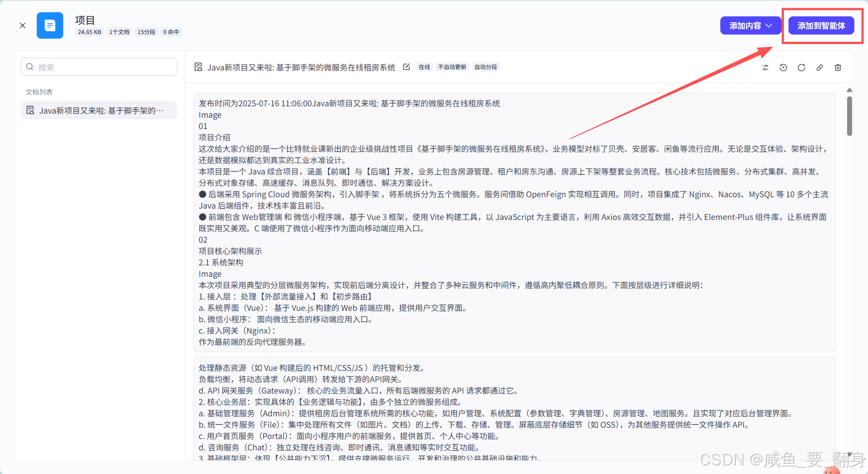Image resolution: width=868 pixels, height=474 pixels.
Task: Click the line 2.1 系统架构
Action: [x=221, y=262]
